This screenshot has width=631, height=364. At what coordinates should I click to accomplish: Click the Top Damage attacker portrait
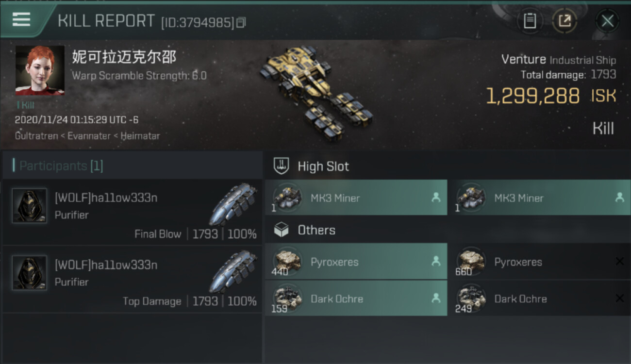[30, 273]
